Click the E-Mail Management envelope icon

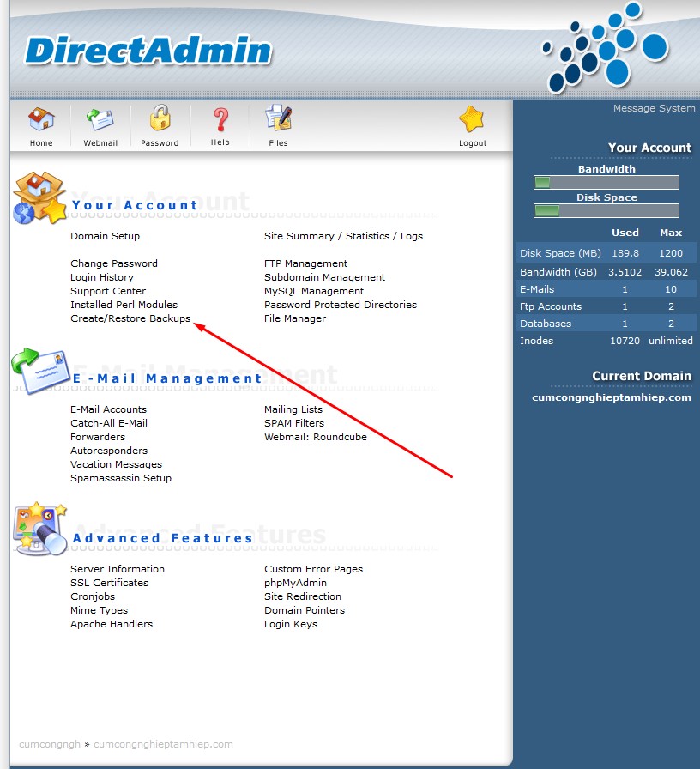pyautogui.click(x=39, y=371)
